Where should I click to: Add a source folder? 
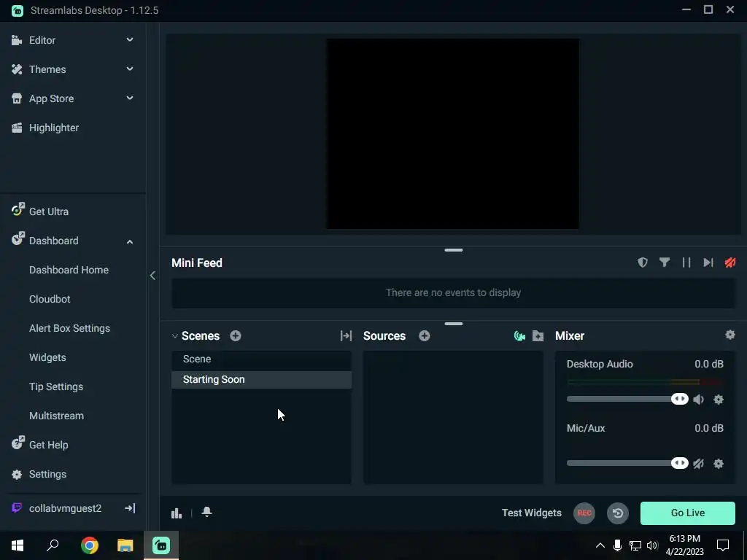coord(538,336)
